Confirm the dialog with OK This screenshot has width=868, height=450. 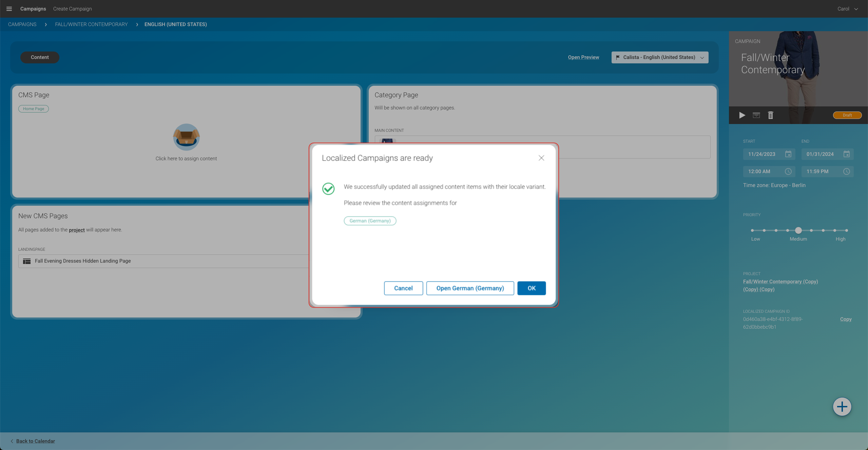click(x=531, y=288)
